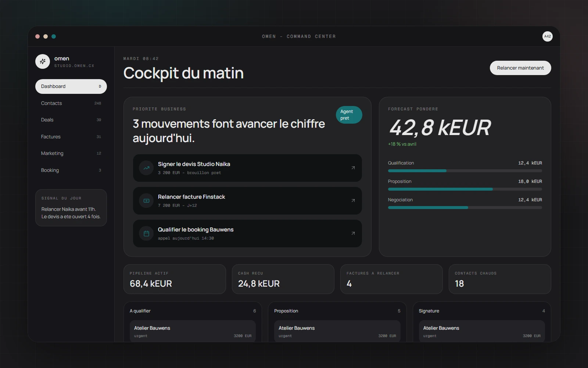
Task: Open arrow for Relancer facture Finstack
Action: tap(353, 201)
